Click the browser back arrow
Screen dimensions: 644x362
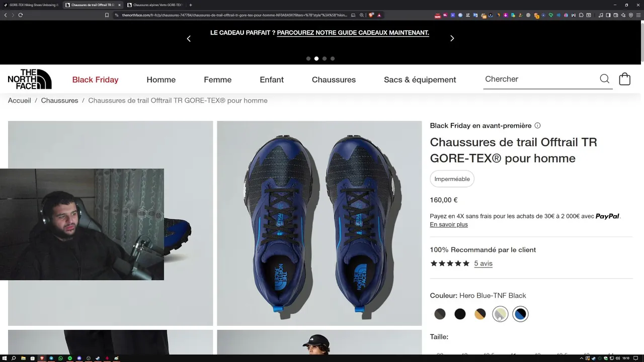pyautogui.click(x=6, y=15)
